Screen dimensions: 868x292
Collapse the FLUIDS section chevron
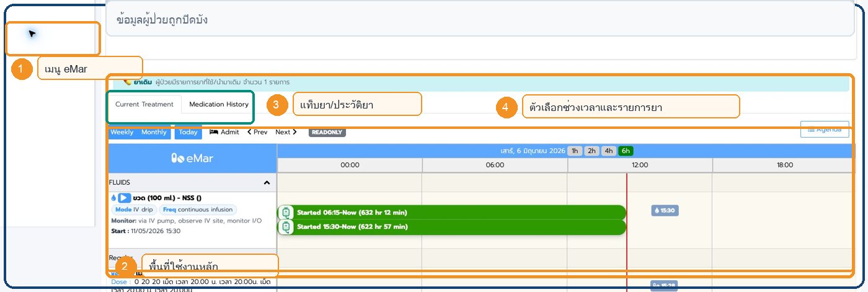[267, 183]
